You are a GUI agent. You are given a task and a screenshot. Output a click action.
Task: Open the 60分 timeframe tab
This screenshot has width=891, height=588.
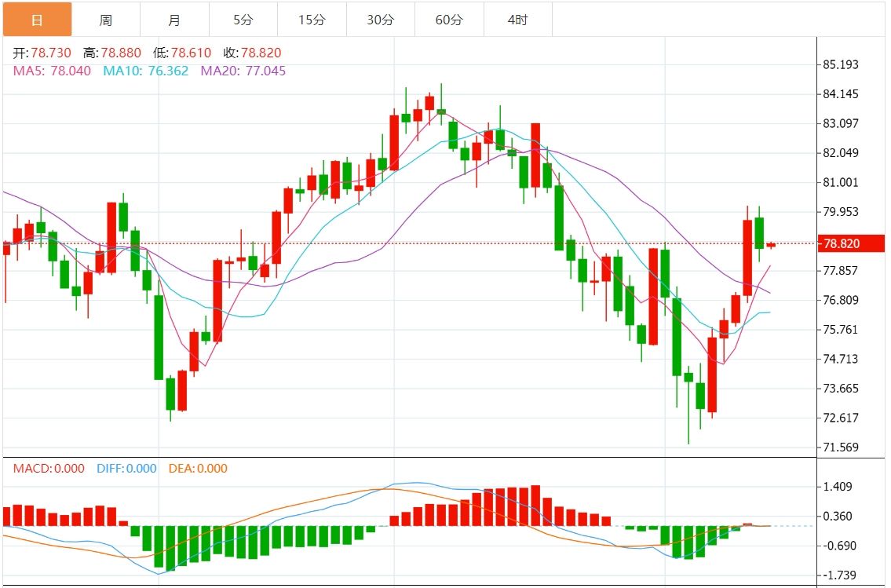pos(450,20)
